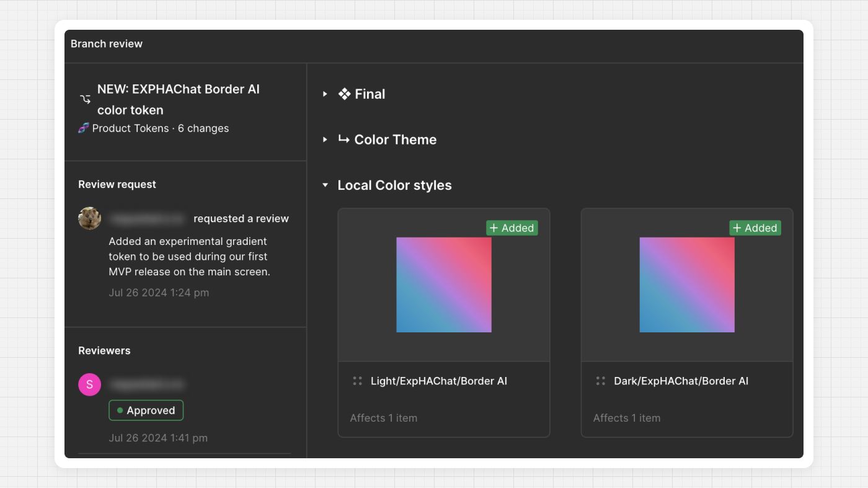Click the Product Tokens file emoji icon
868x488 pixels.
(x=84, y=128)
